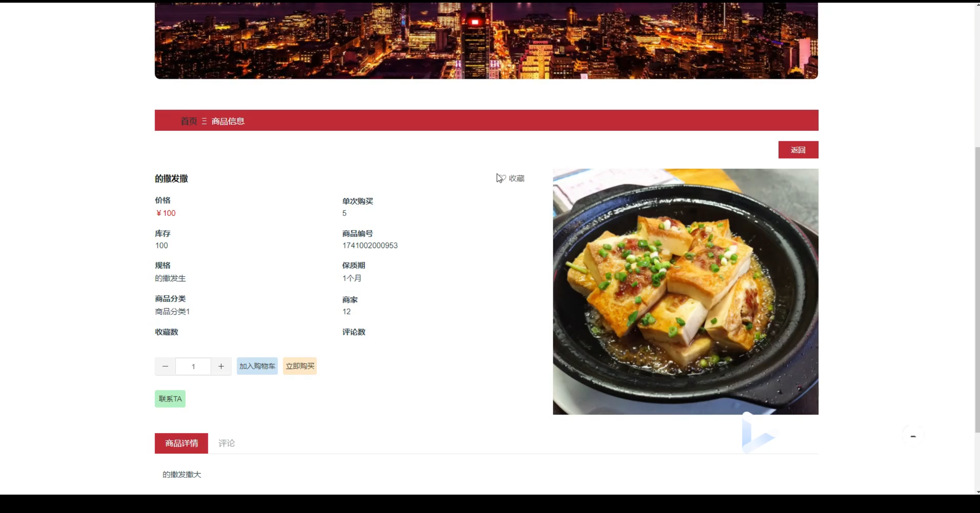980x513 pixels.
Task: Select the 商品详情 tab
Action: (x=181, y=443)
